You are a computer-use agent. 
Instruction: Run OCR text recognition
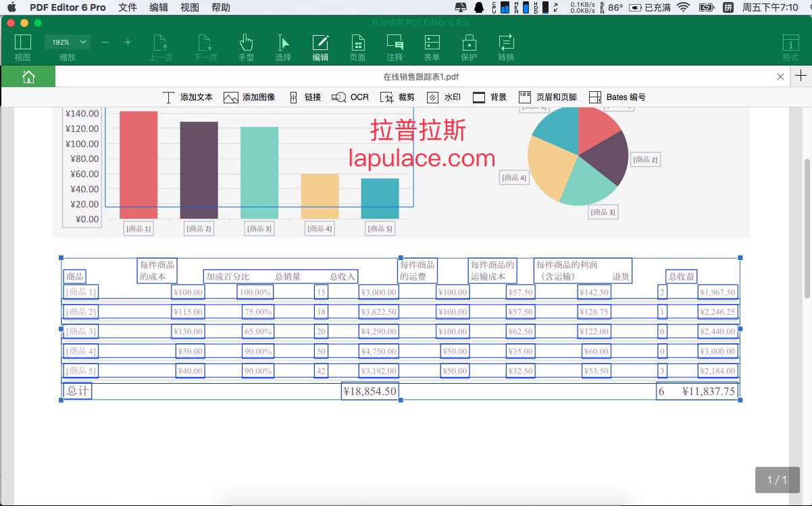[x=351, y=97]
